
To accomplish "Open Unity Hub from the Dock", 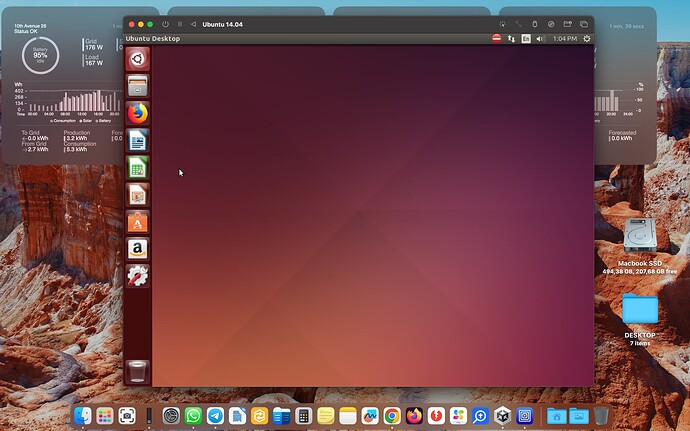I will click(x=503, y=416).
